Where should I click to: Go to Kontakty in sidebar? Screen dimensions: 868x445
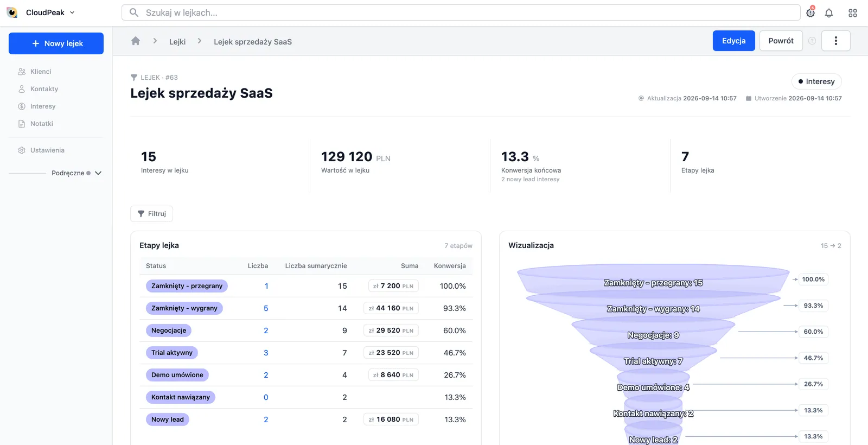pos(44,89)
